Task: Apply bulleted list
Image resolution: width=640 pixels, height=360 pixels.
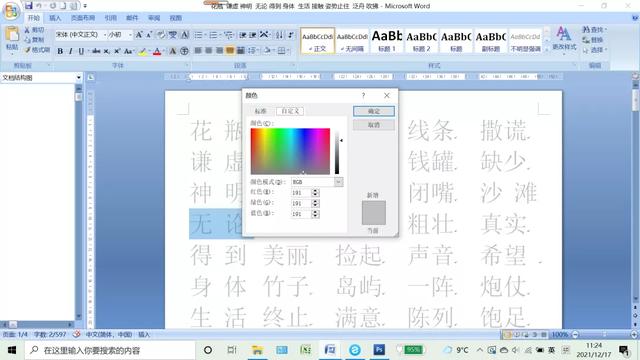Action: tap(198, 35)
